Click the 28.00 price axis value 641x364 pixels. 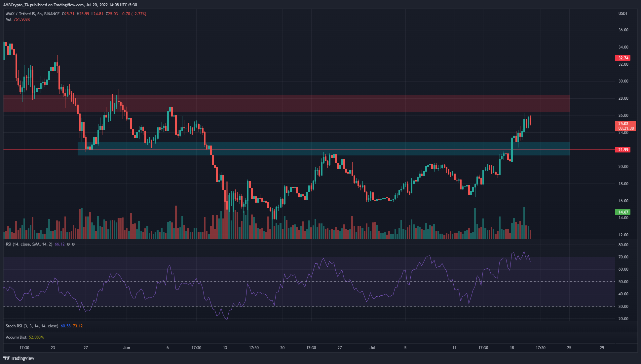623,98
